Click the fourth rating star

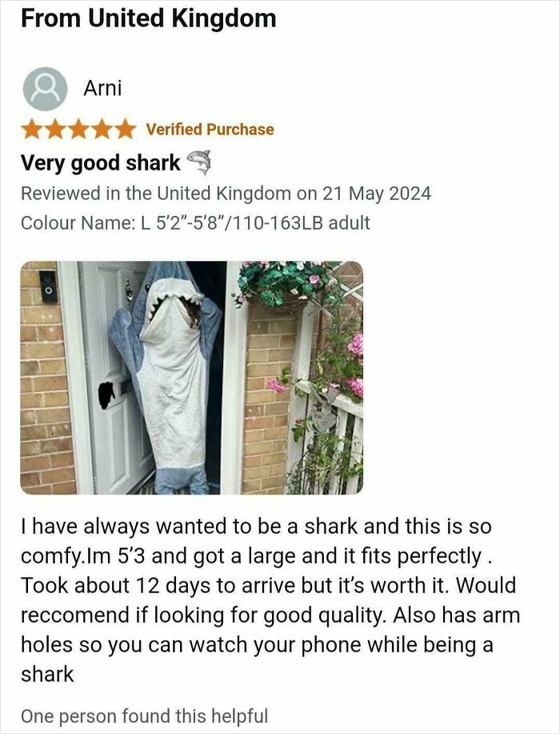click(x=101, y=129)
